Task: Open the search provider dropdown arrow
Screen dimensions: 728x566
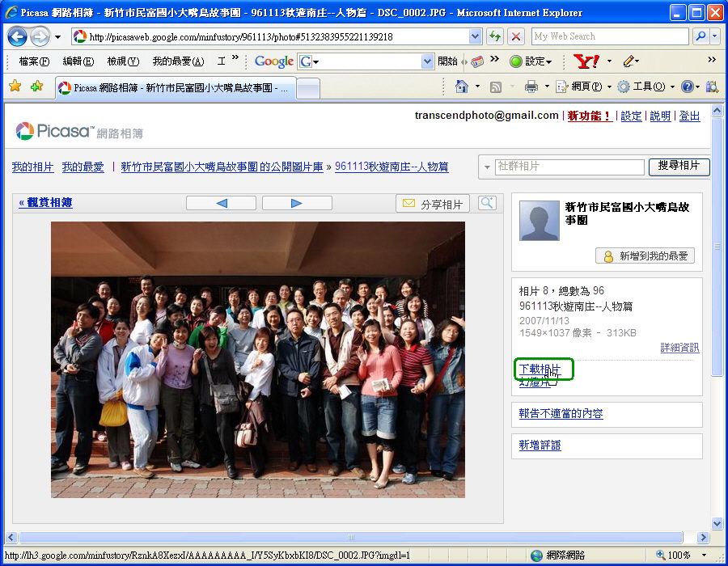Action: pyautogui.click(x=716, y=36)
